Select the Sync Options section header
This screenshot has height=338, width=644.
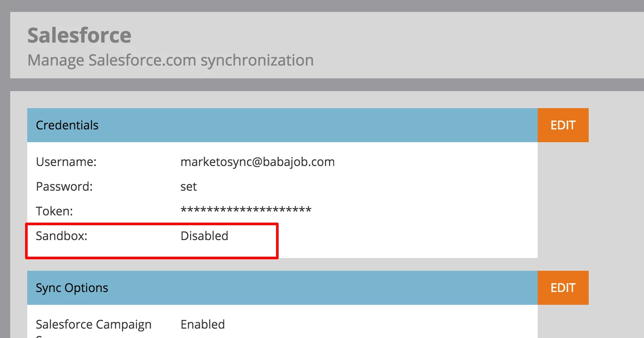pos(282,288)
